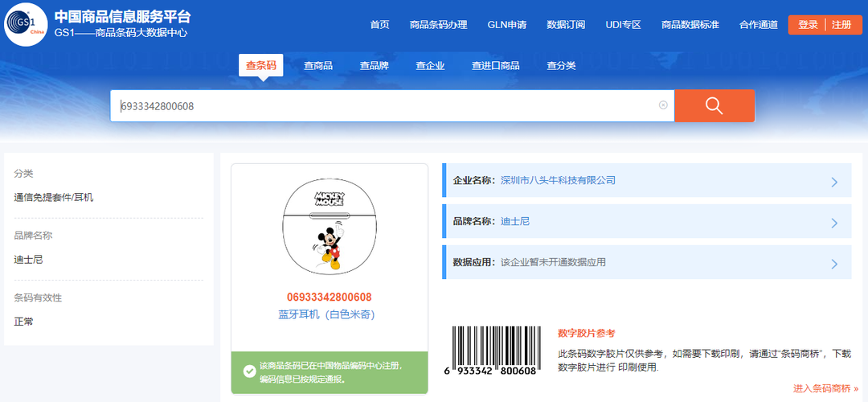
Task: Click the 正常 validity status text
Action: click(x=24, y=321)
